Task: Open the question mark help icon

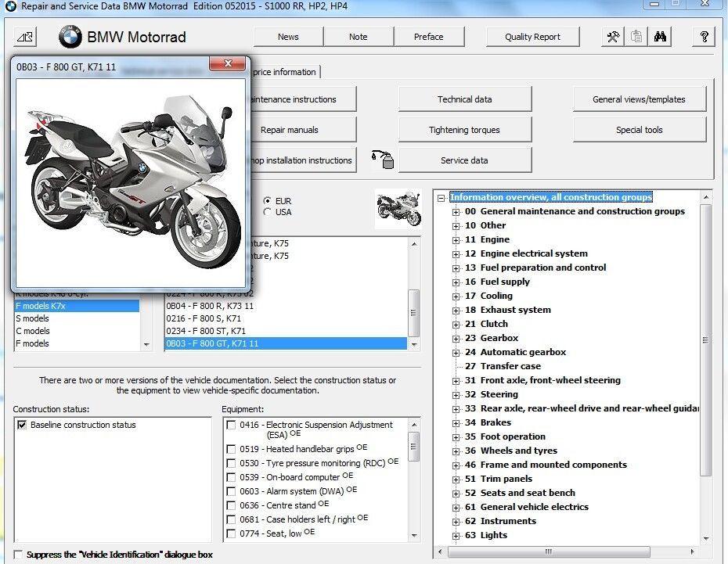Action: tap(704, 37)
